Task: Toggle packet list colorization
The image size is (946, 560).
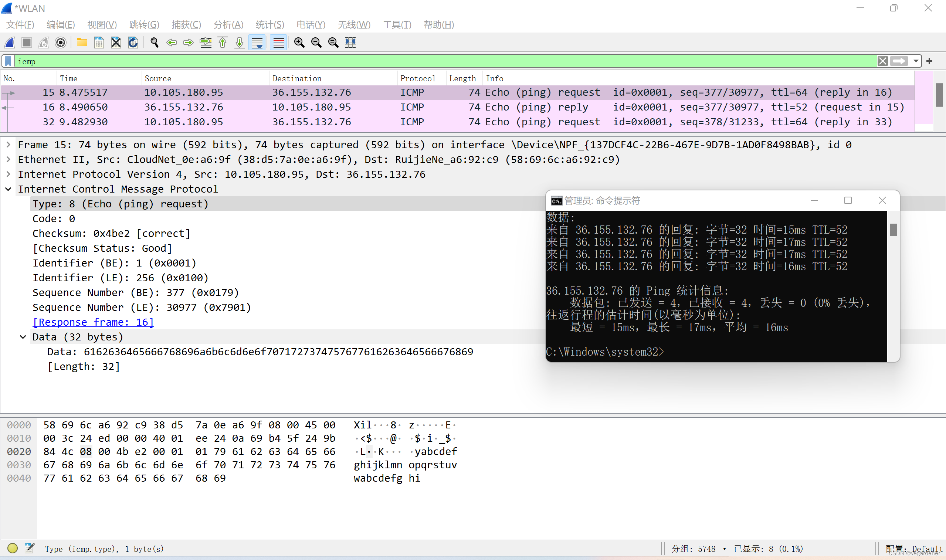Action: point(278,43)
